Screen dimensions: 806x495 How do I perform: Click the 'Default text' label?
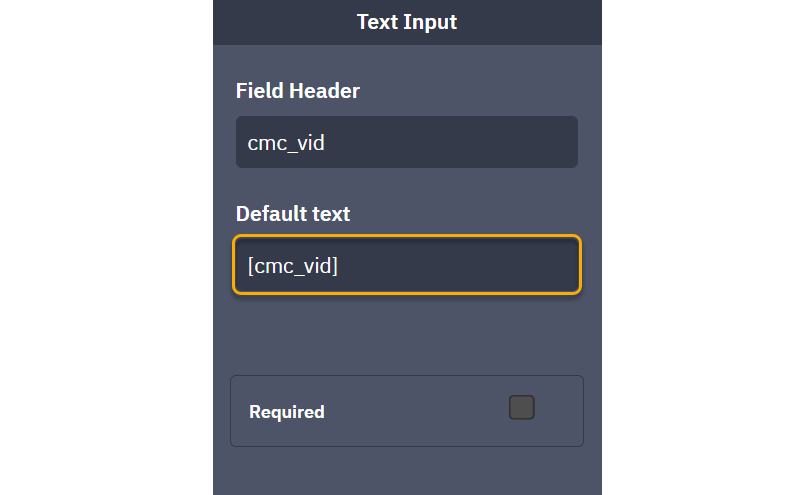pyautogui.click(x=292, y=214)
